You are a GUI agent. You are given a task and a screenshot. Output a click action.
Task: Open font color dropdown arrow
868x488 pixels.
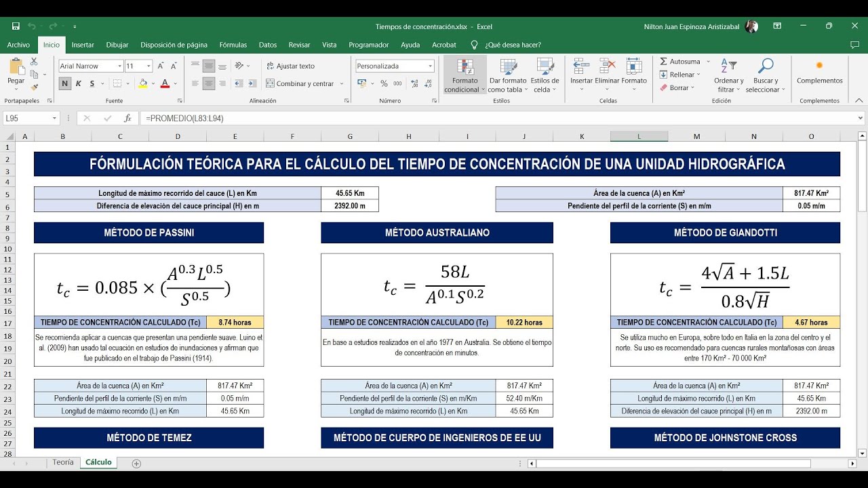(x=175, y=84)
